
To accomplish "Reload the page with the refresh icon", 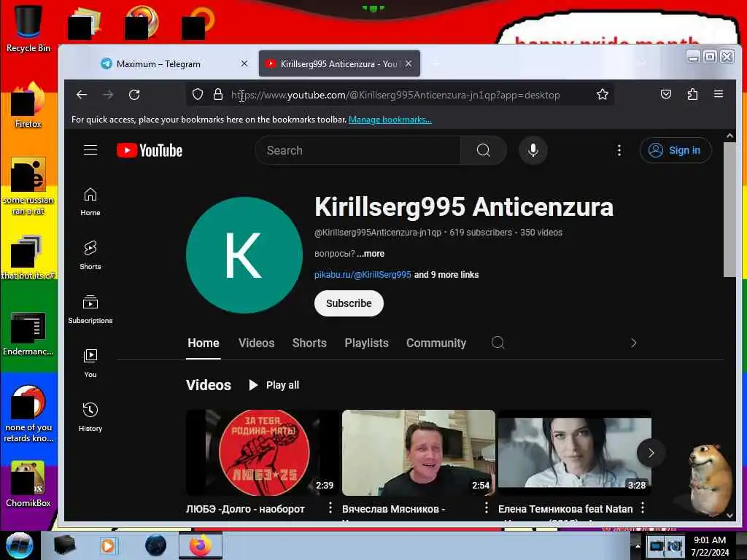I will (134, 95).
